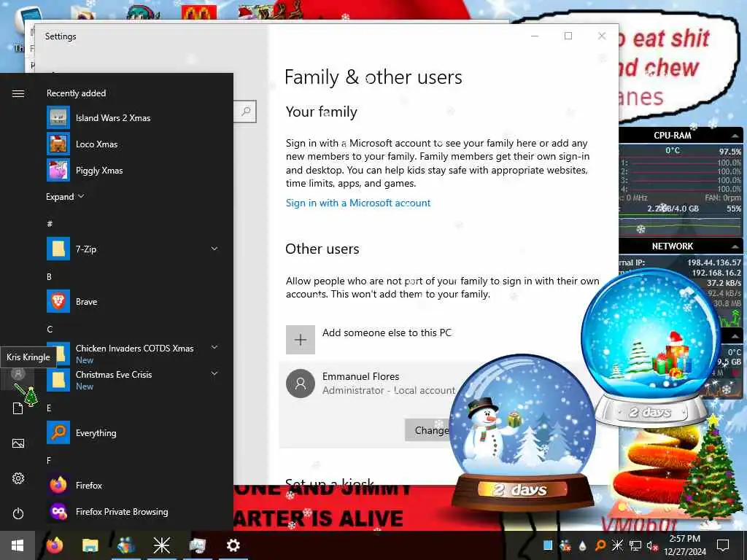Launch the Everything search app
Image resolution: width=747 pixels, height=560 pixels.
96,433
